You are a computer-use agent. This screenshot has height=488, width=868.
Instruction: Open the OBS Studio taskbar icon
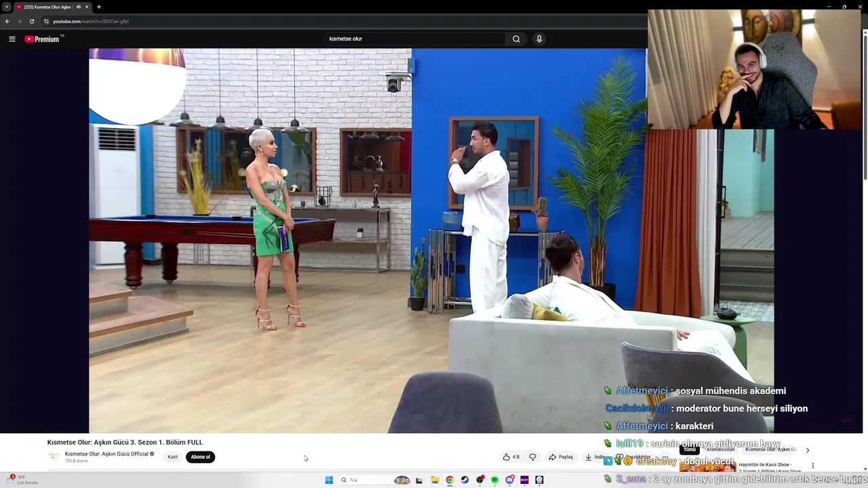tap(480, 480)
